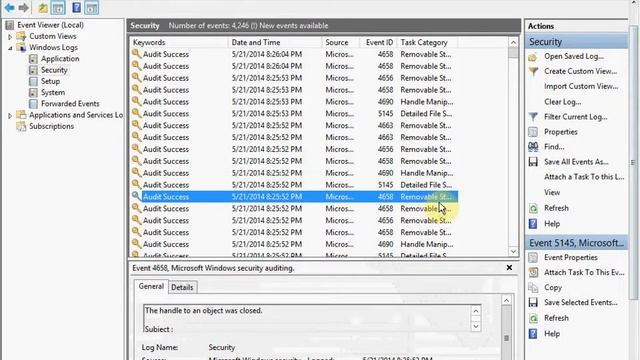Click the Filter Current Log funnel icon

coord(533,117)
